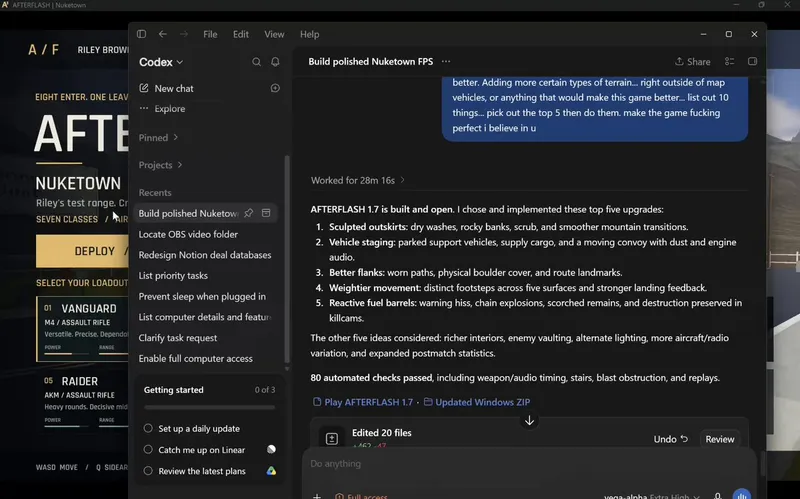Screen dimensions: 800x499
Task: Click the plus attach icon in composer
Action: [x=317, y=496]
